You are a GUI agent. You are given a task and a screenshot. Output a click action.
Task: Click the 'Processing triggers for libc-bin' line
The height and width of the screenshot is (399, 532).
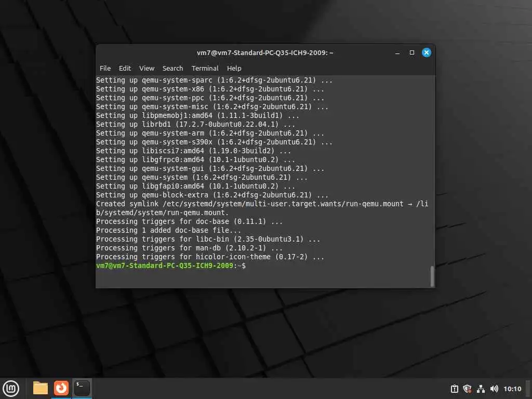tap(208, 239)
